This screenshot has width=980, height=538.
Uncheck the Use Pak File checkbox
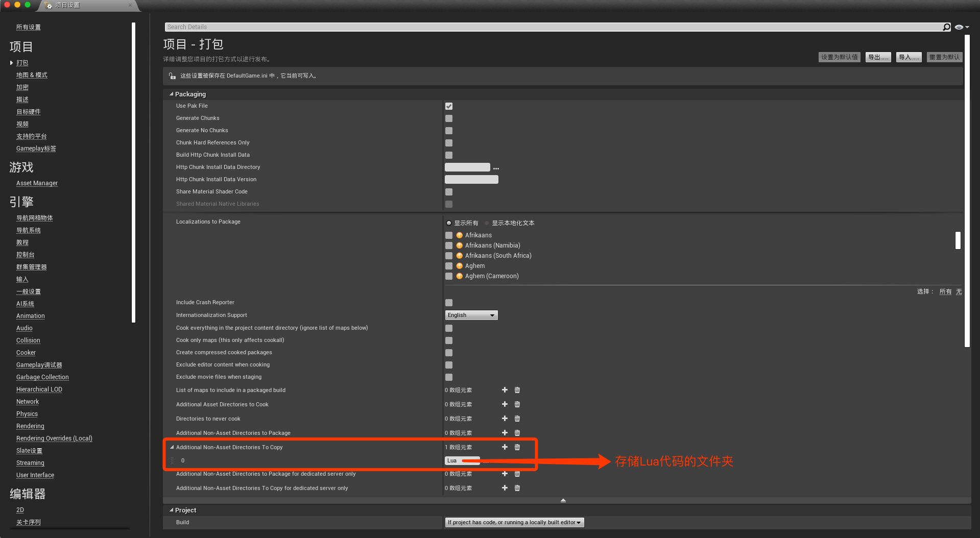click(x=448, y=106)
